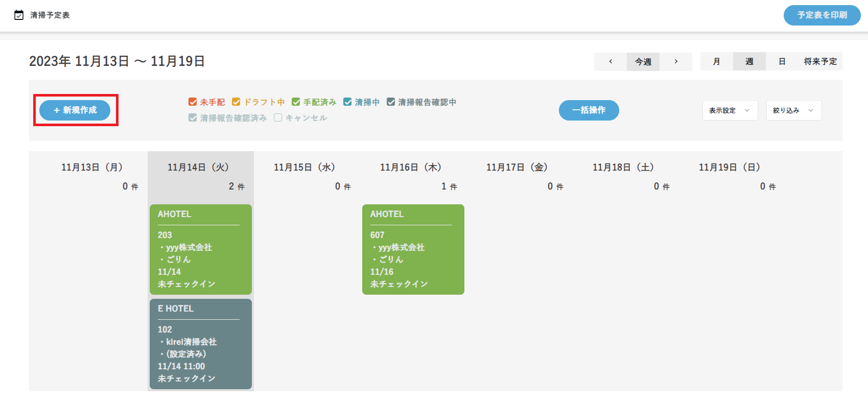Open the green AHOTEL room 203 card
Viewport: 868px width, 403px height.
[x=201, y=249]
